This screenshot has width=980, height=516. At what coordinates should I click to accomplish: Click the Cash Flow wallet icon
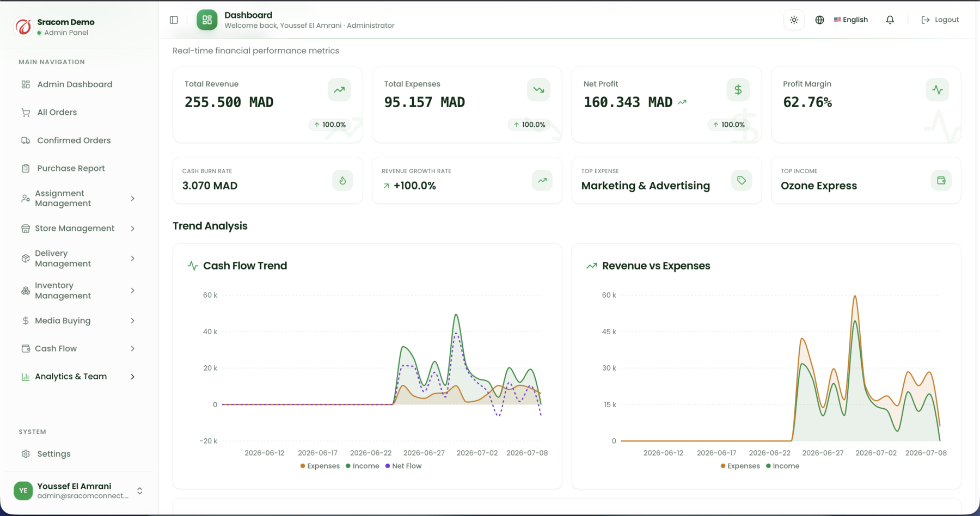[x=26, y=349]
